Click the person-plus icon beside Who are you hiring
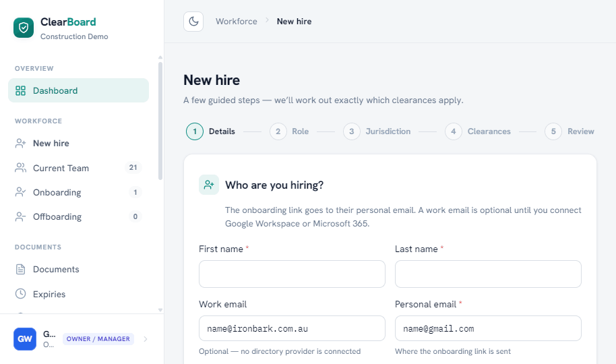The image size is (616, 364). (209, 185)
